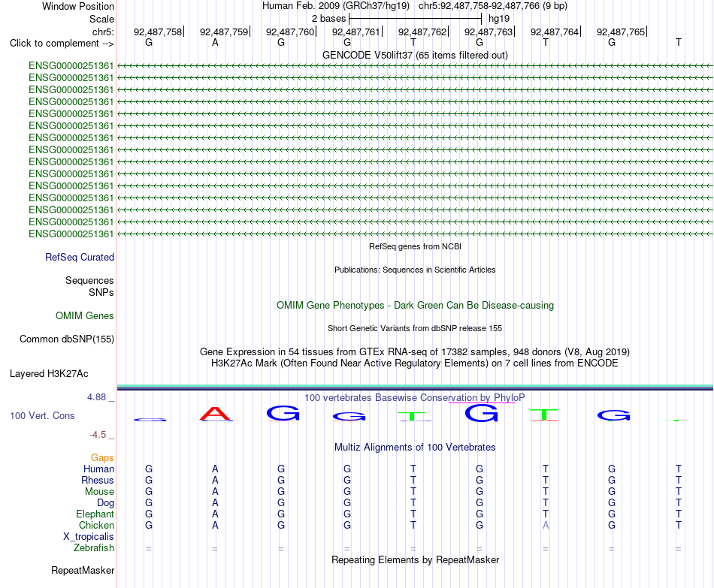
Task: Click the Common dbSNP(155) track label
Action: [x=67, y=339]
